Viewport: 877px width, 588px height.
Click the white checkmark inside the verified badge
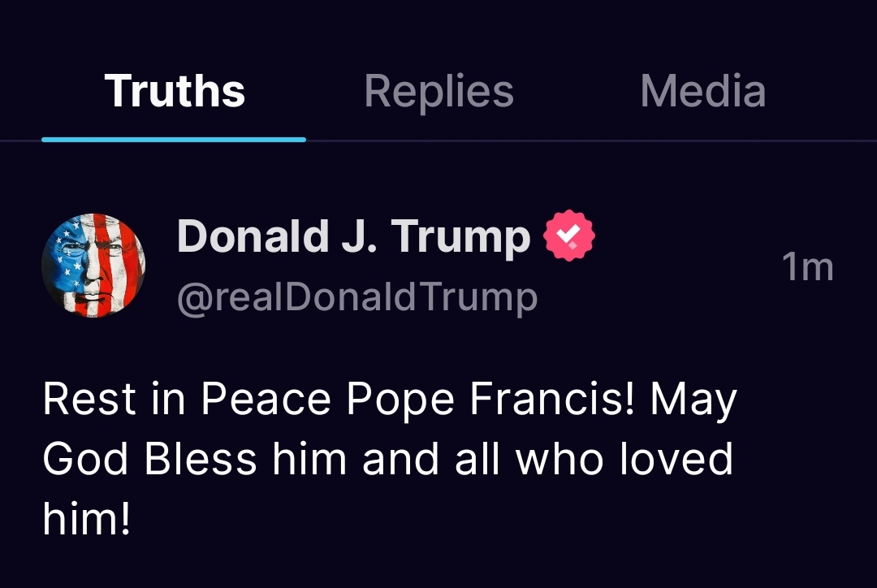tap(569, 234)
